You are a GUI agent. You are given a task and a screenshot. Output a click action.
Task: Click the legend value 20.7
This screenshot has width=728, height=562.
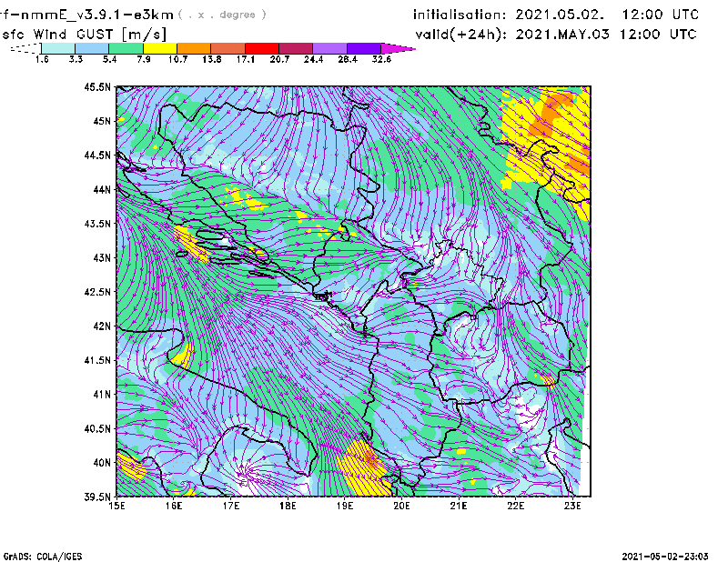(x=279, y=59)
